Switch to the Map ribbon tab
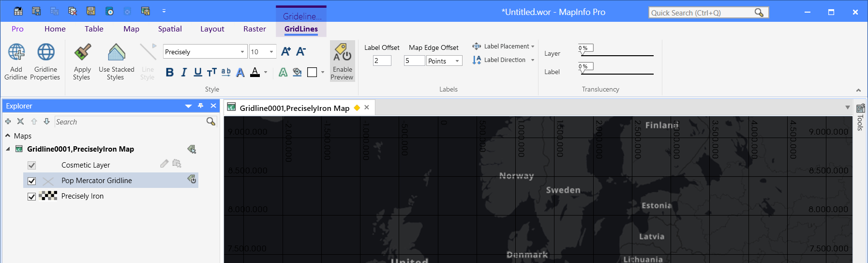The width and height of the screenshot is (868, 263). pyautogui.click(x=131, y=29)
